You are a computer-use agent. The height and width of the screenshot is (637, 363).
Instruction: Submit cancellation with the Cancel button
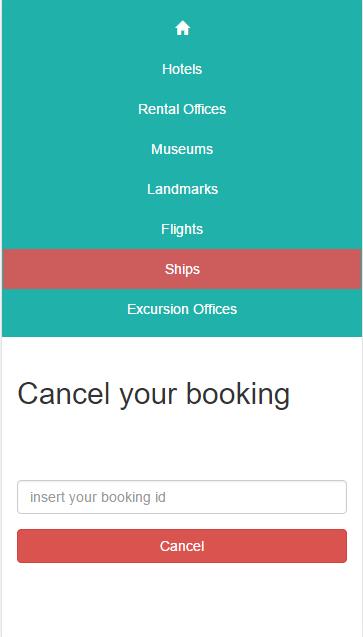coord(182,546)
